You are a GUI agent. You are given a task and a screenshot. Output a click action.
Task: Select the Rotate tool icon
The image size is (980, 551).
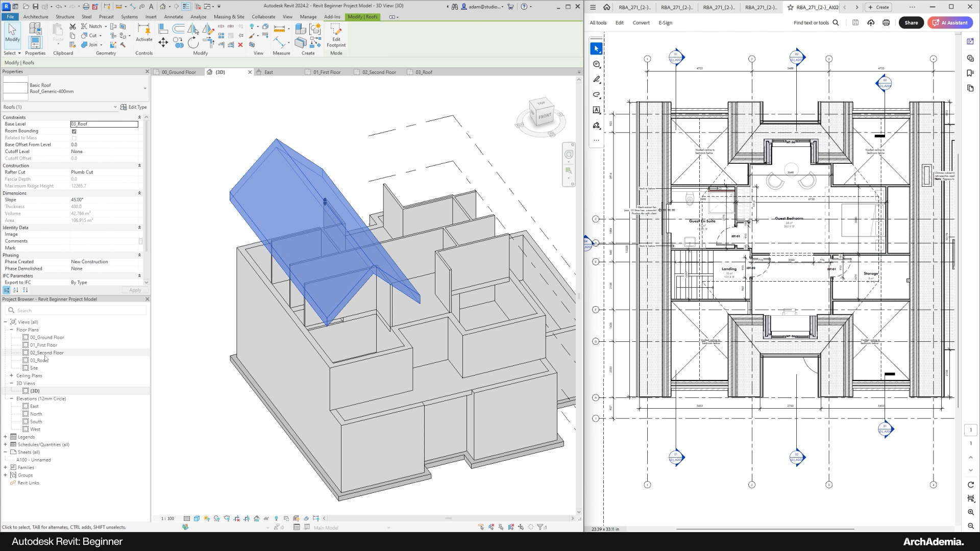click(x=193, y=43)
